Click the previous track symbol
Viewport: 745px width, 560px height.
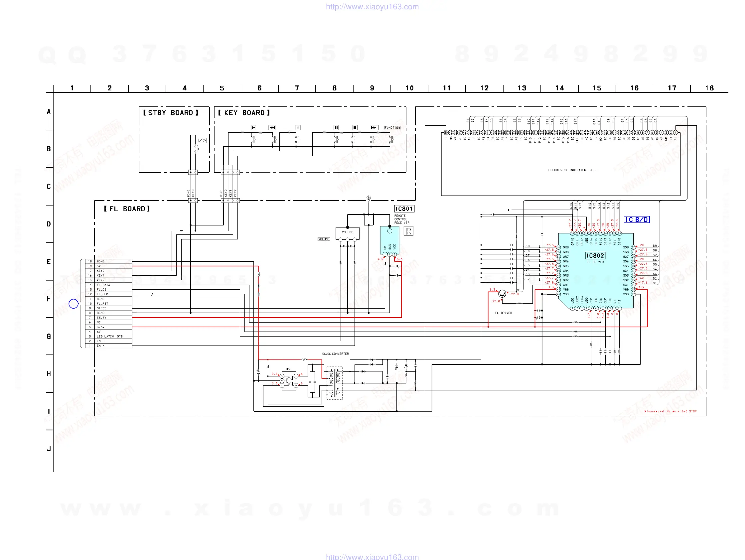pos(272,128)
